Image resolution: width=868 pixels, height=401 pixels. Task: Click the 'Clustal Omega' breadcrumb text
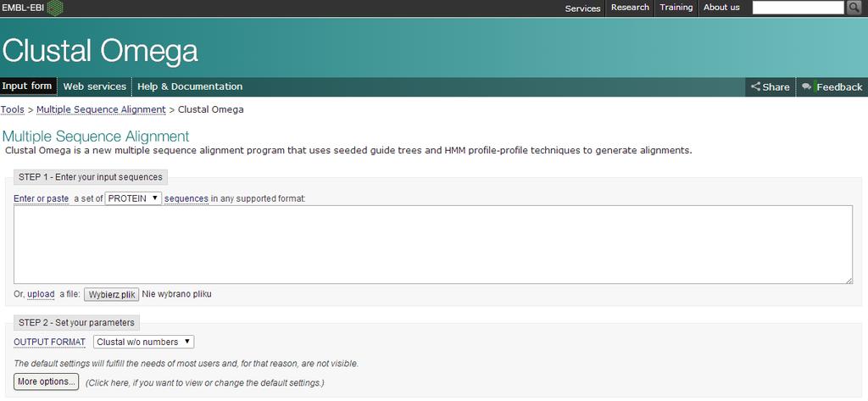[211, 109]
